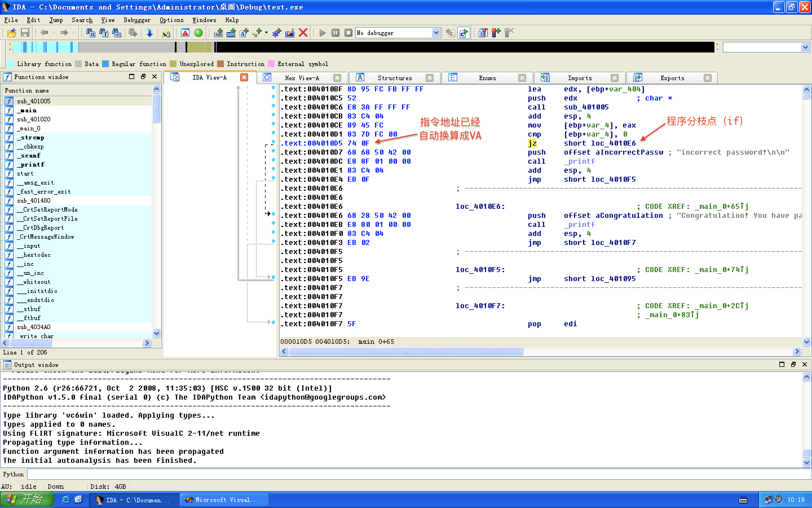
Task: Click the Pause process button
Action: [336, 32]
